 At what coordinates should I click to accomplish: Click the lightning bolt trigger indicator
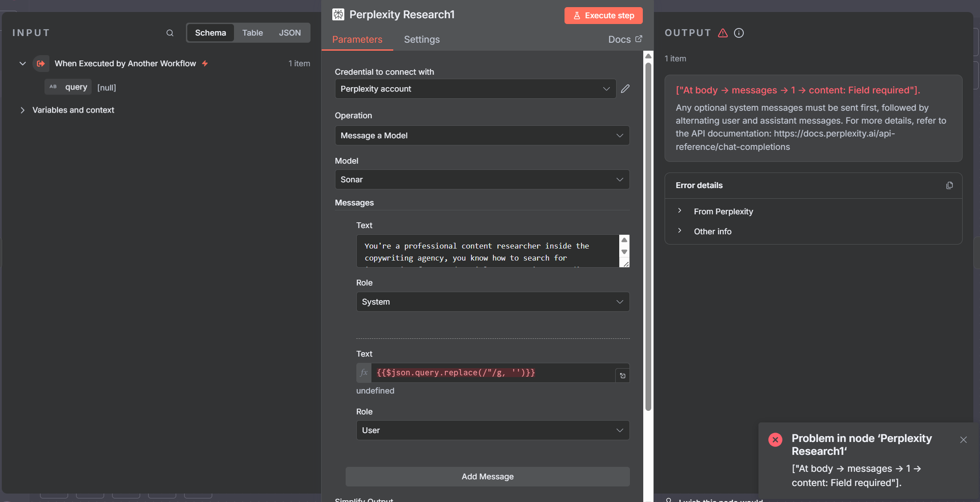click(x=205, y=64)
